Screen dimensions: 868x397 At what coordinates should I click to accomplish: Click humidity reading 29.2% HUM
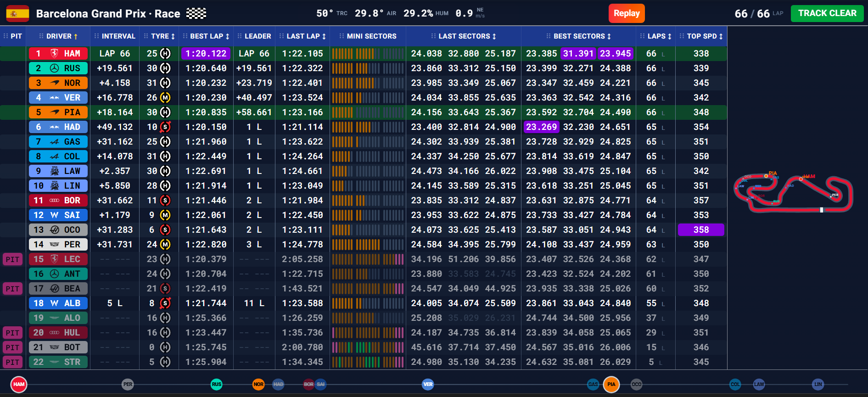[426, 13]
